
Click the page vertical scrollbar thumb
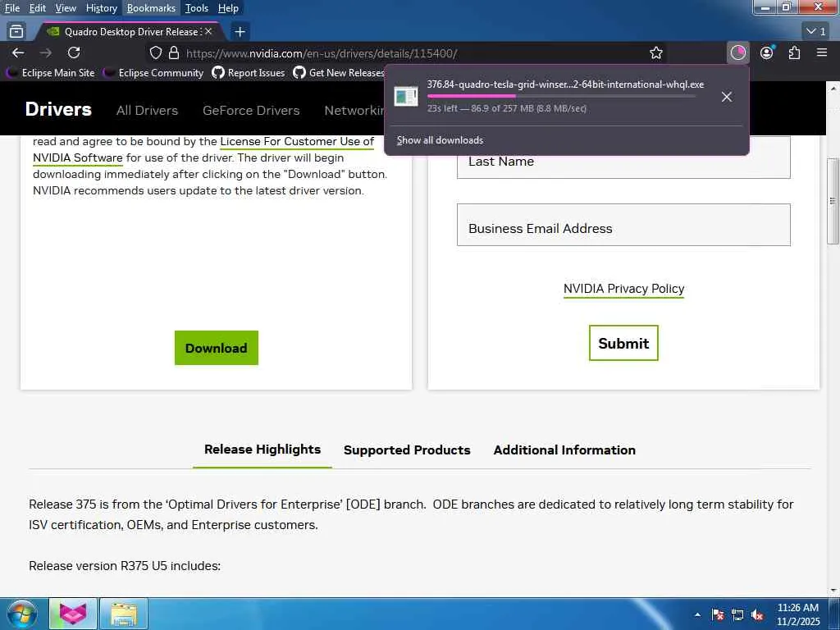click(833, 201)
